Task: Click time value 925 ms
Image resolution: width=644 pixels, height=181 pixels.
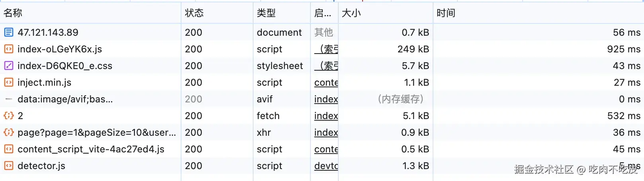Action: pyautogui.click(x=624, y=49)
